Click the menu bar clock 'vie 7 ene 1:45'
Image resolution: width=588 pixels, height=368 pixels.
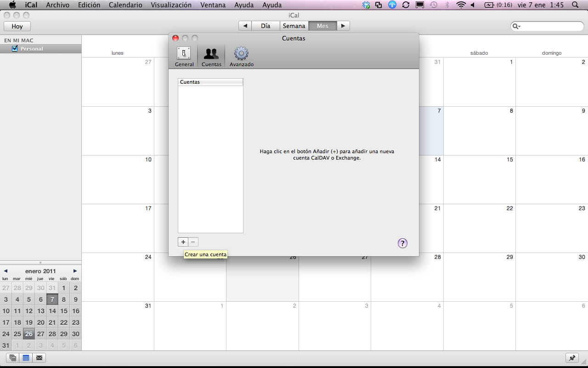click(541, 5)
